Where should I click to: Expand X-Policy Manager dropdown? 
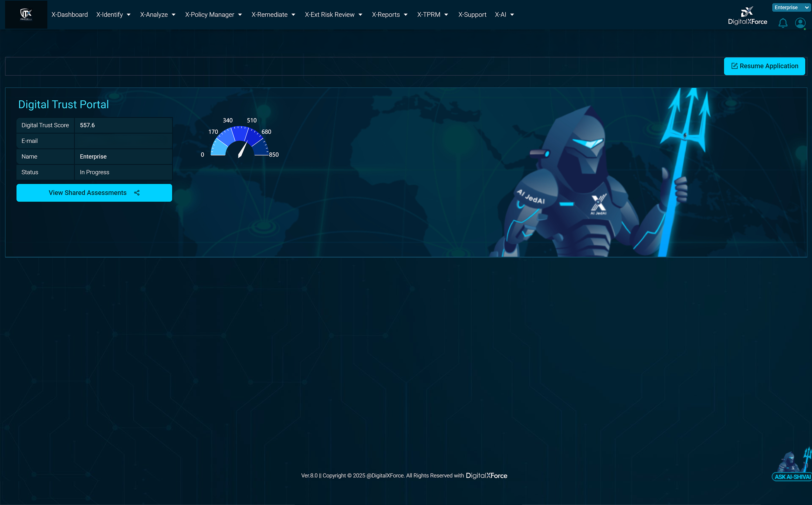pos(213,15)
